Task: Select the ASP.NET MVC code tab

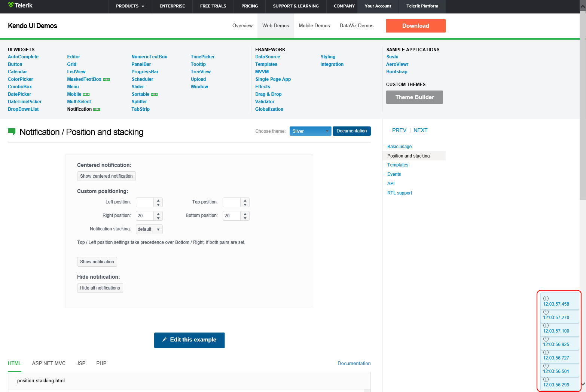Action: coord(49,363)
